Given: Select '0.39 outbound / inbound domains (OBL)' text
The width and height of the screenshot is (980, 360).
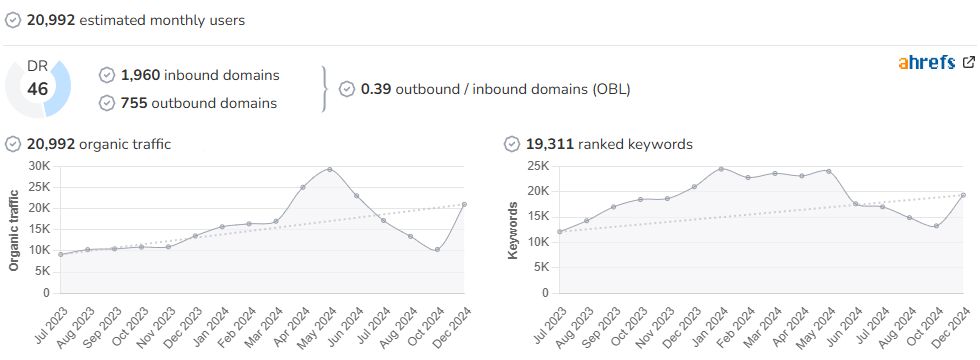Looking at the screenshot, I should (x=496, y=89).
